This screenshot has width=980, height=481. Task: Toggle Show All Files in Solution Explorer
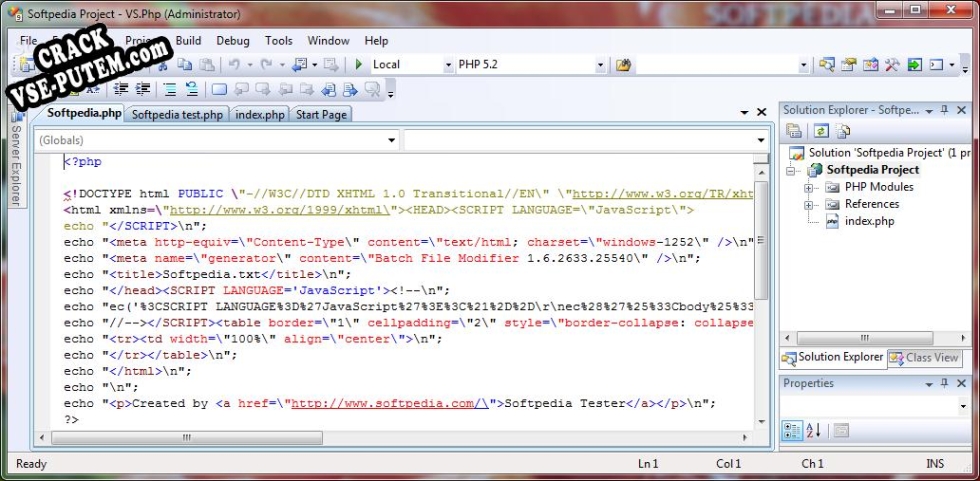842,131
